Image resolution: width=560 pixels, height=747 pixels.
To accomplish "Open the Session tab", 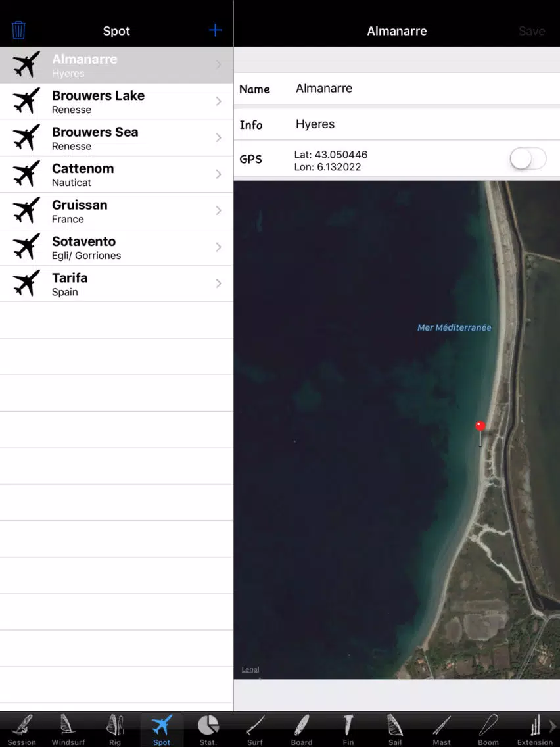I will [22, 729].
